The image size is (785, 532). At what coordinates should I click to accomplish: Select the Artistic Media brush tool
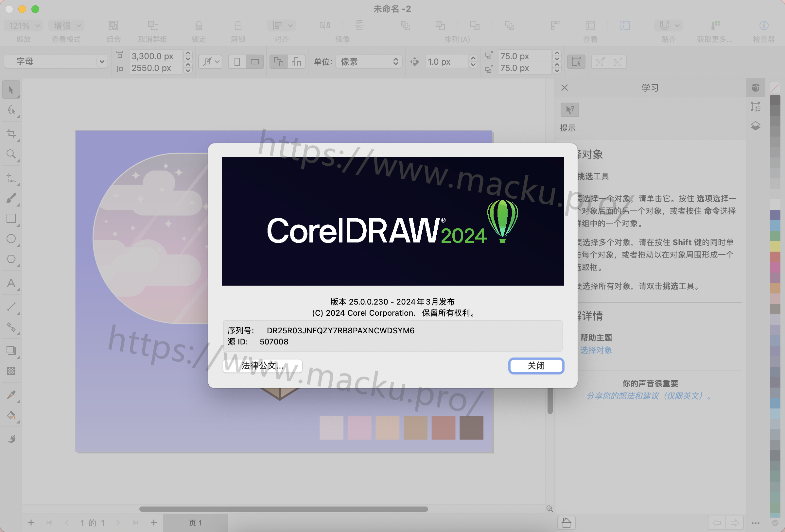pos(11,198)
